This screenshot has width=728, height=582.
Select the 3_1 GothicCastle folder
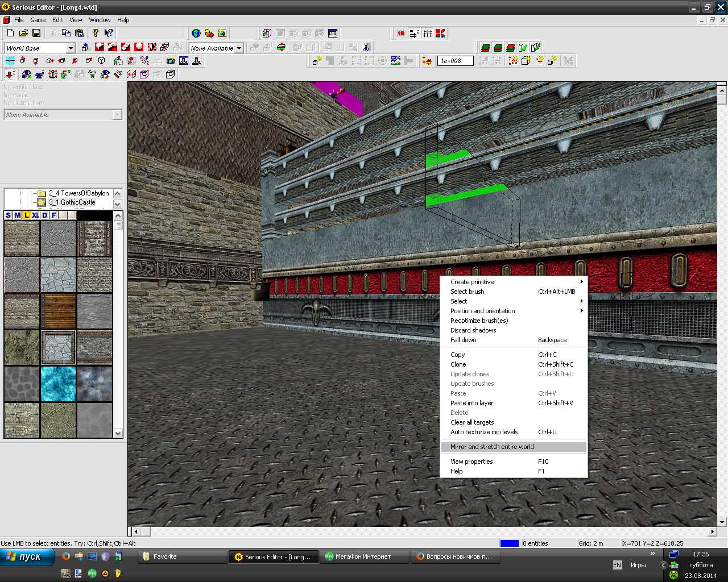pos(72,202)
